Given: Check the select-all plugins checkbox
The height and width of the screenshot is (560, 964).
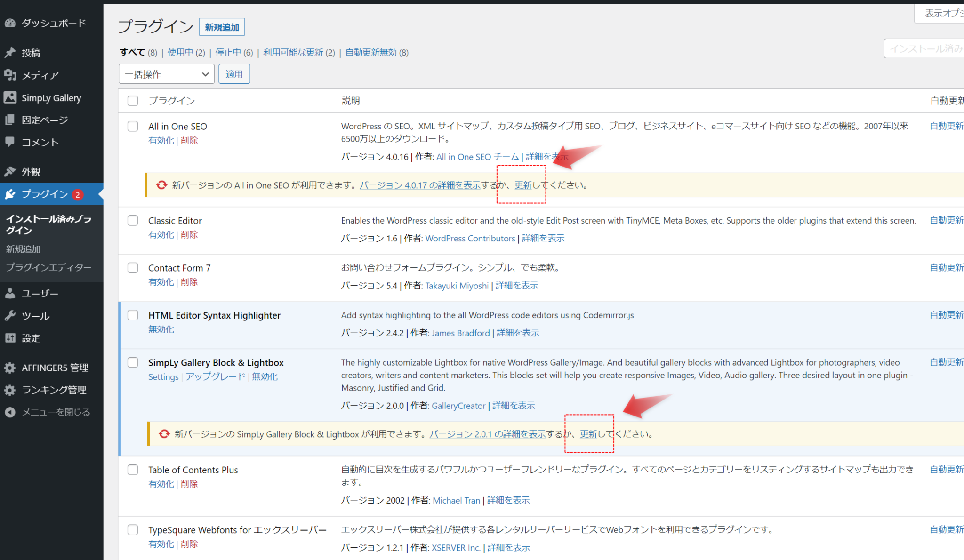Looking at the screenshot, I should (132, 101).
